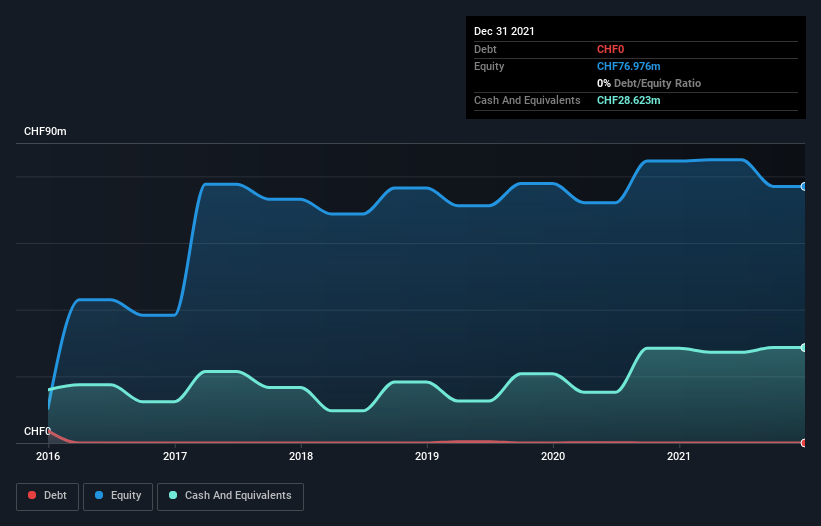Click Cash And Equivalents label in tooltip
This screenshot has height=526, width=821.
[x=527, y=100]
